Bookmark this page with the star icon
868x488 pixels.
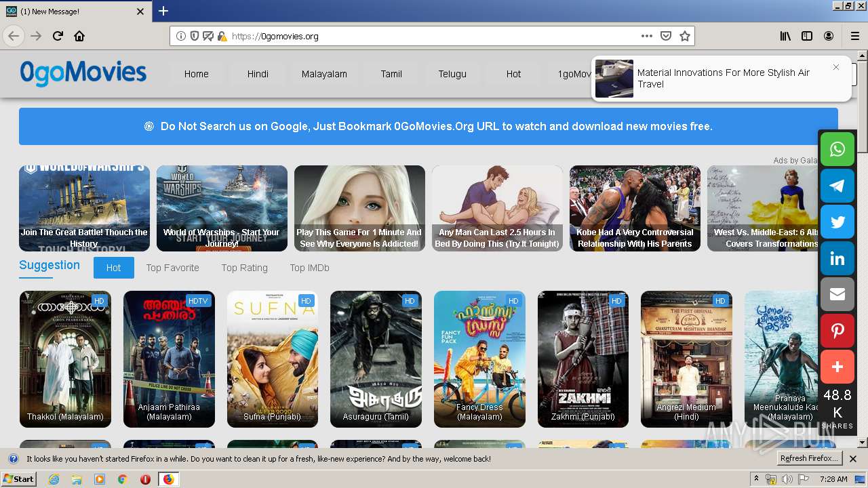click(x=685, y=36)
